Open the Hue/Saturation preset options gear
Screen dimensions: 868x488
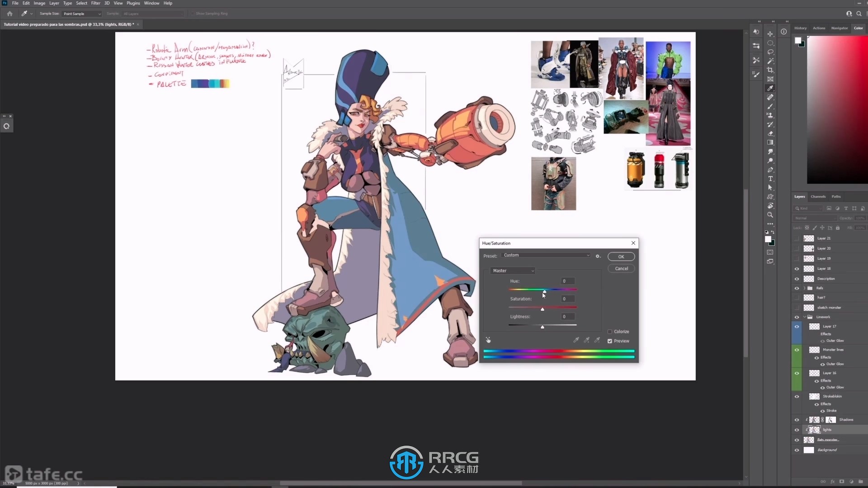point(598,256)
